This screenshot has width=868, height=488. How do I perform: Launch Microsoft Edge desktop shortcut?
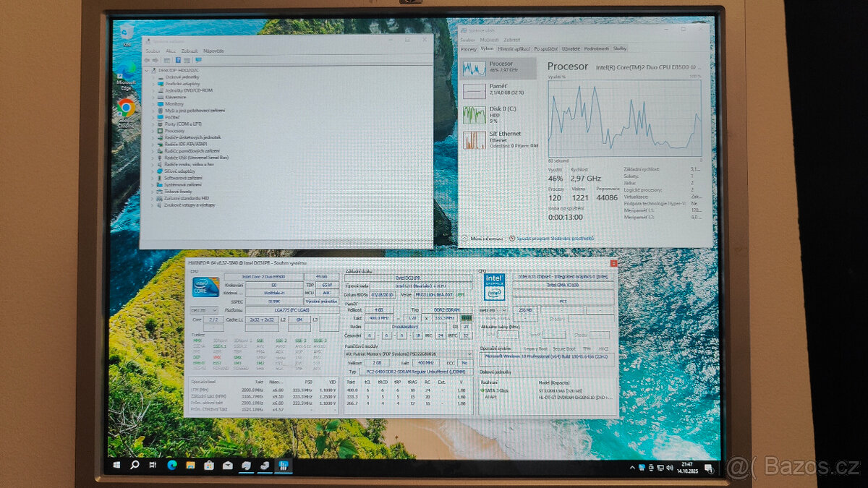point(127,72)
